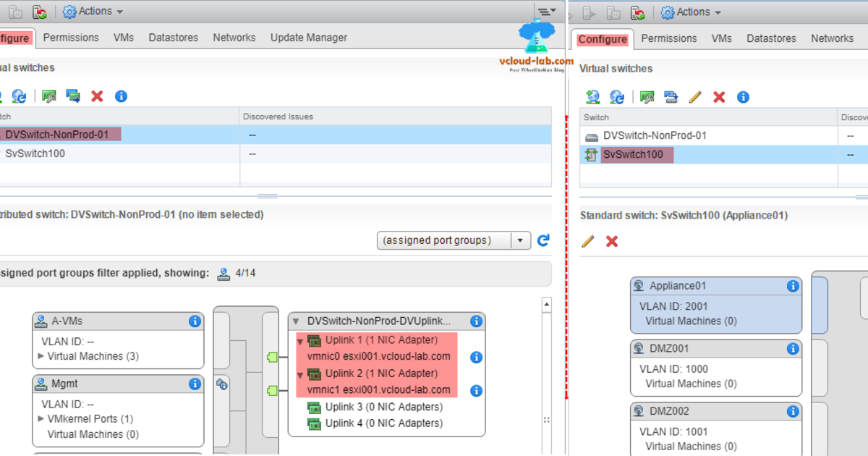
Task: Collapse the DVSwitch-NonProd-DVUplink group
Action: click(296, 321)
